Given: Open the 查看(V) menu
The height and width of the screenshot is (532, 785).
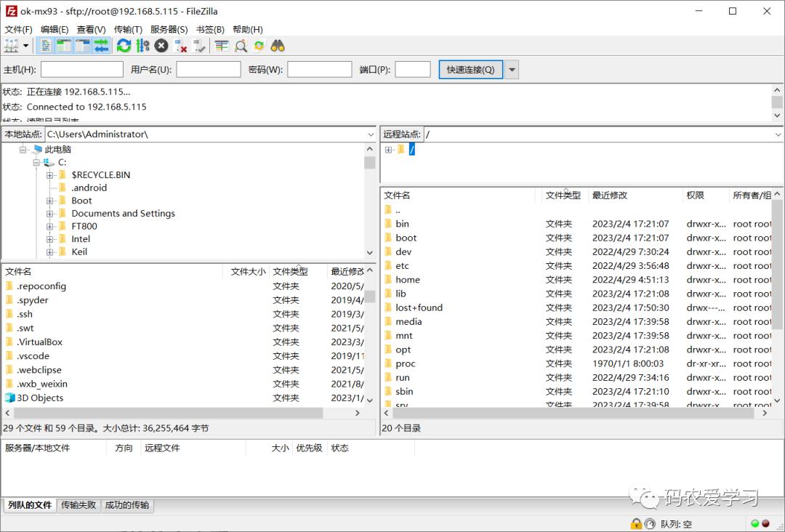Looking at the screenshot, I should click(x=91, y=30).
